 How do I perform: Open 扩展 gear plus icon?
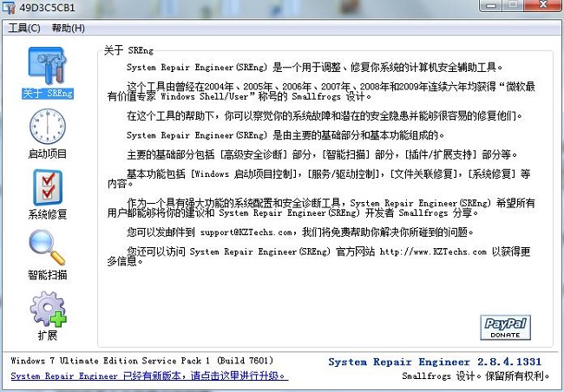tap(48, 309)
